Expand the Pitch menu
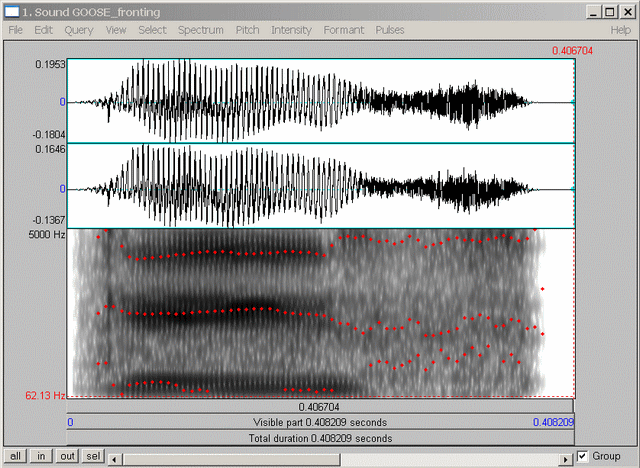Image resolution: width=640 pixels, height=468 pixels. [247, 30]
